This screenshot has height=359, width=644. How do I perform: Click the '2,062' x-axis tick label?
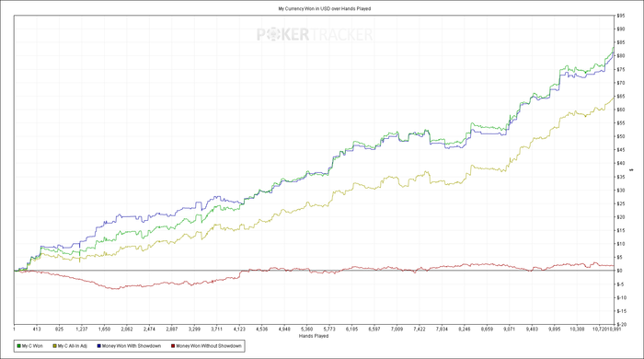127,329
